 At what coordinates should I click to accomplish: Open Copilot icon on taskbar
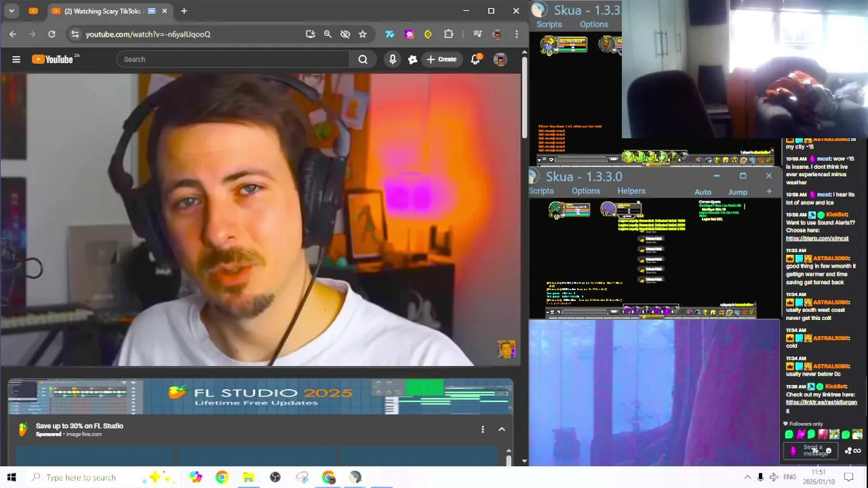pos(195,477)
